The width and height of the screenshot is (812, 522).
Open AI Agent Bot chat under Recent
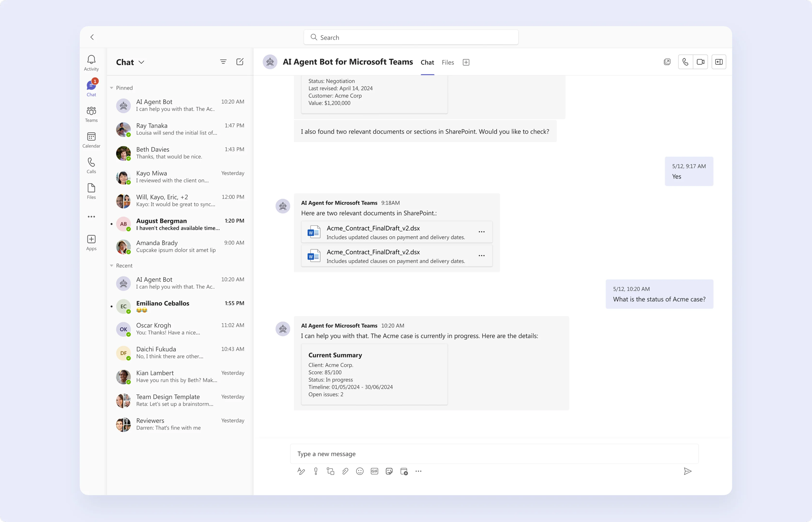[x=180, y=283]
